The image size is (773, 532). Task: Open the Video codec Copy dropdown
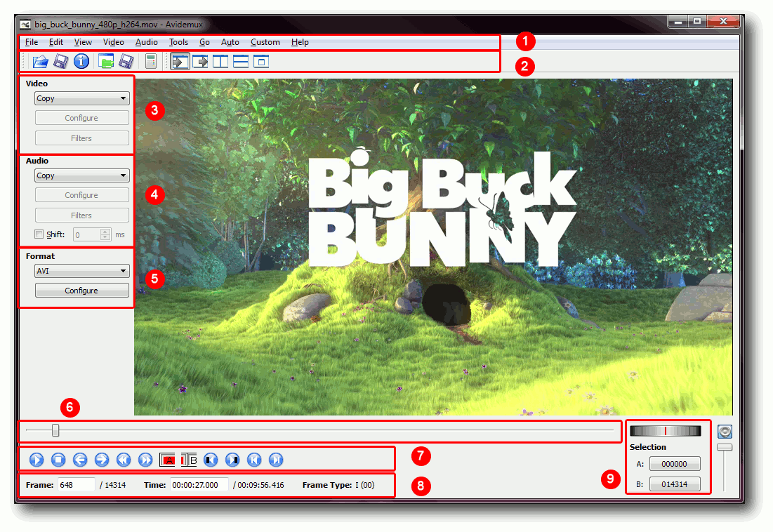coord(81,99)
